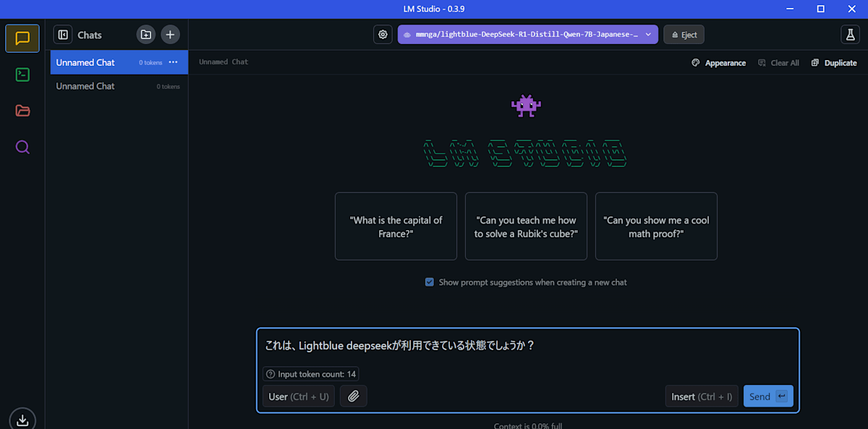Switch role with User button
The height and width of the screenshot is (429, 868).
(x=299, y=396)
